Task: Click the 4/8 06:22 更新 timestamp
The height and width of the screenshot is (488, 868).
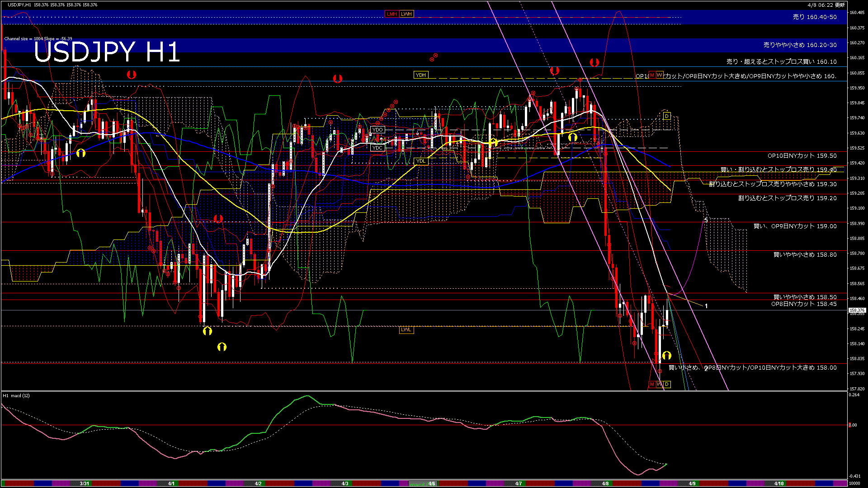Action: click(826, 5)
